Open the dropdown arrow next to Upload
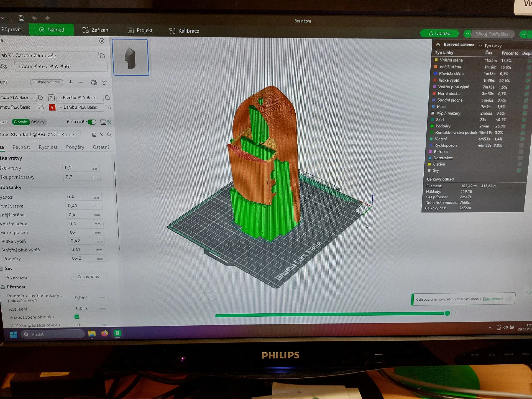The width and height of the screenshot is (532, 399). (x=467, y=34)
